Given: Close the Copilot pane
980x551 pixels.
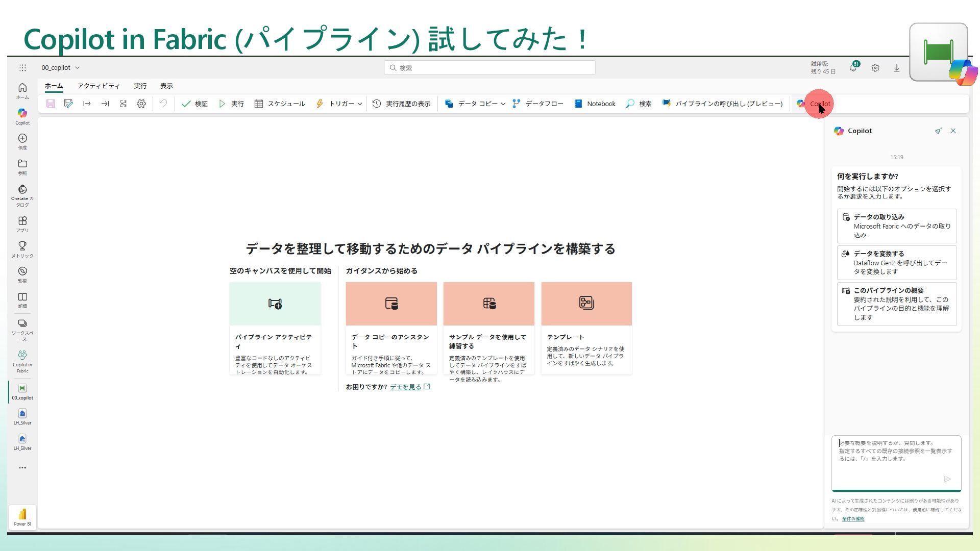Looking at the screenshot, I should click(953, 131).
